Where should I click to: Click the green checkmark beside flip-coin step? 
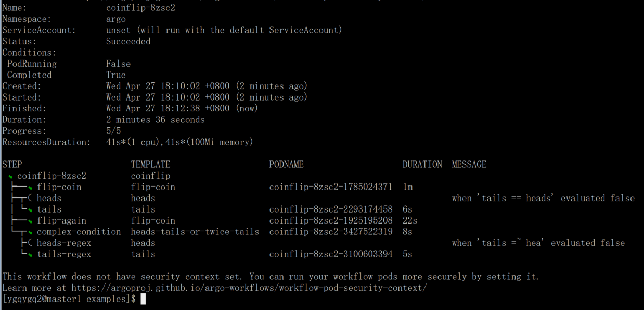click(31, 188)
